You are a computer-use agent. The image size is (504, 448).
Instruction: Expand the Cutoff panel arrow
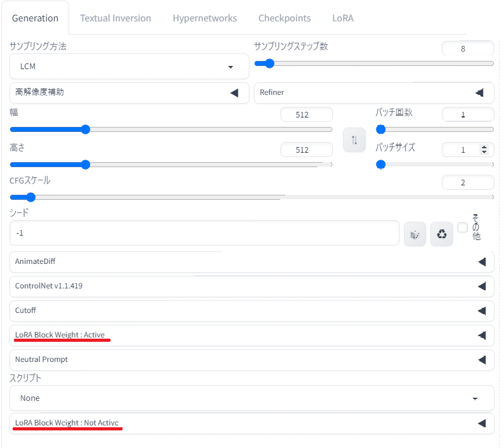tap(481, 310)
